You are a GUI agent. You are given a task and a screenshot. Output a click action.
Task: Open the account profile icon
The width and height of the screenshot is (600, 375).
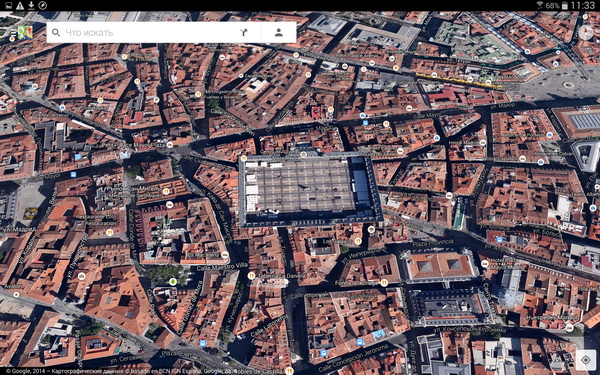tap(279, 32)
